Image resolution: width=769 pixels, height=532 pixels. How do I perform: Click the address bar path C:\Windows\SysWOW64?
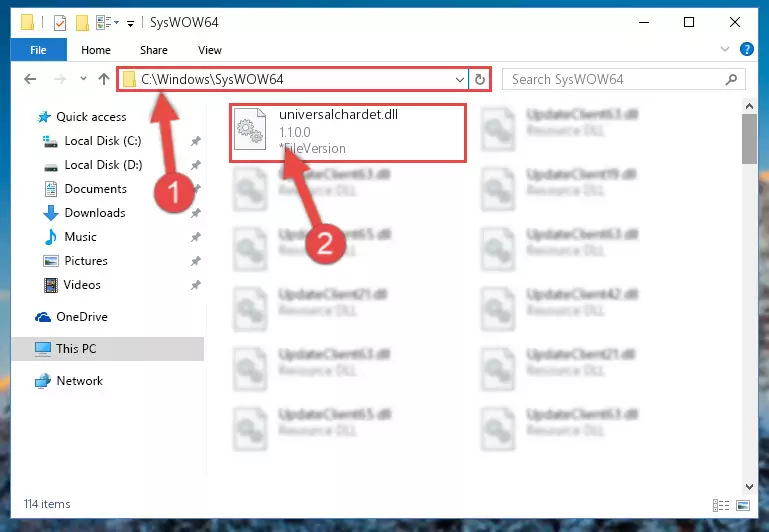(x=212, y=79)
